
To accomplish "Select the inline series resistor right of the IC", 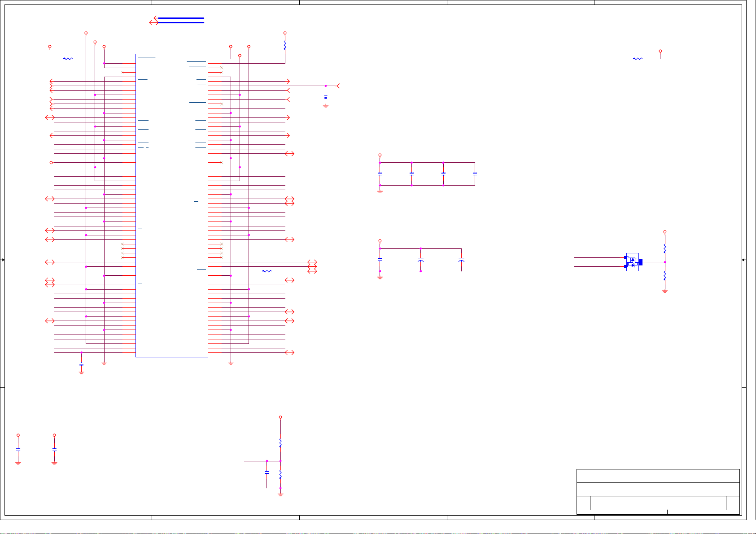I will click(x=267, y=271).
